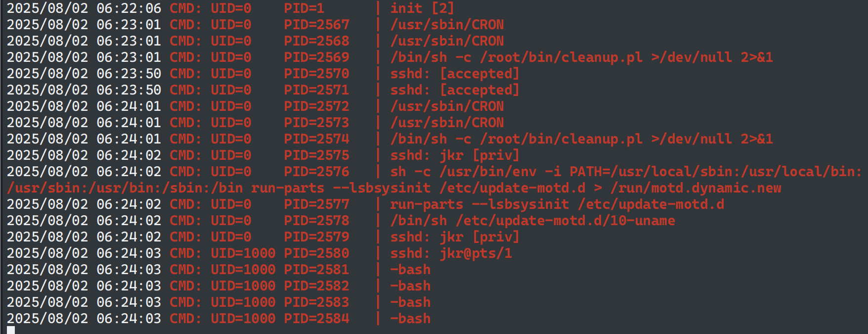Click the 'init [2]' process text
Image resolution: width=868 pixels, height=334 pixels.
(422, 8)
